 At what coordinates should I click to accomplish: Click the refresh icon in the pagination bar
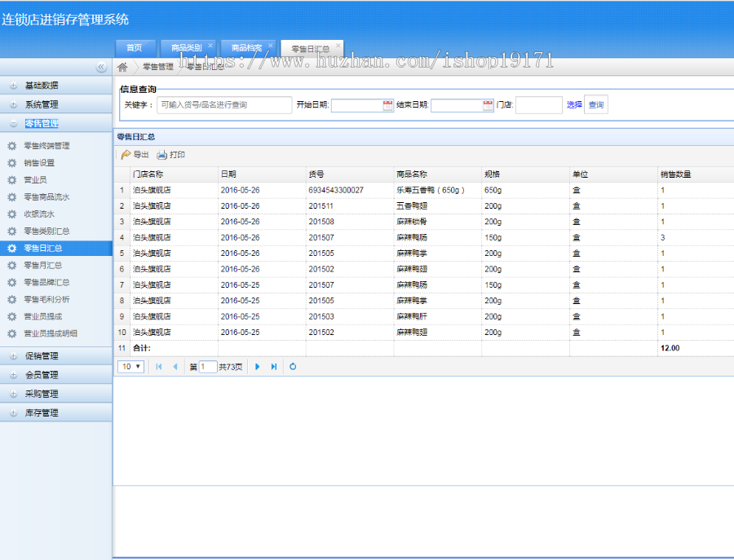pos(293,366)
